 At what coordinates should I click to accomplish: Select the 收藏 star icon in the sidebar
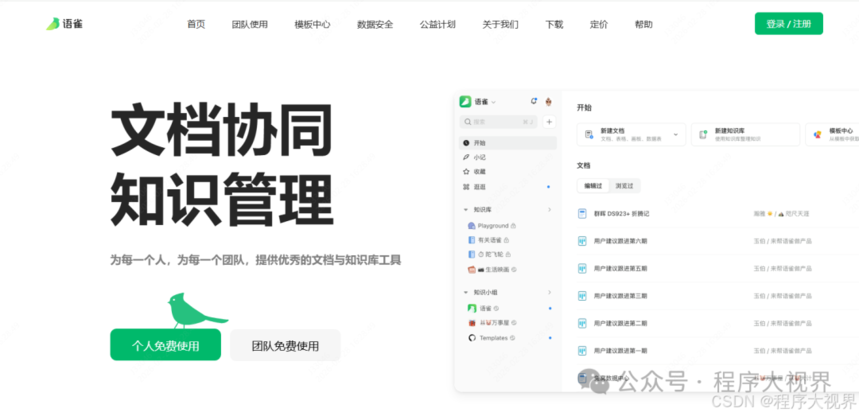[466, 172]
